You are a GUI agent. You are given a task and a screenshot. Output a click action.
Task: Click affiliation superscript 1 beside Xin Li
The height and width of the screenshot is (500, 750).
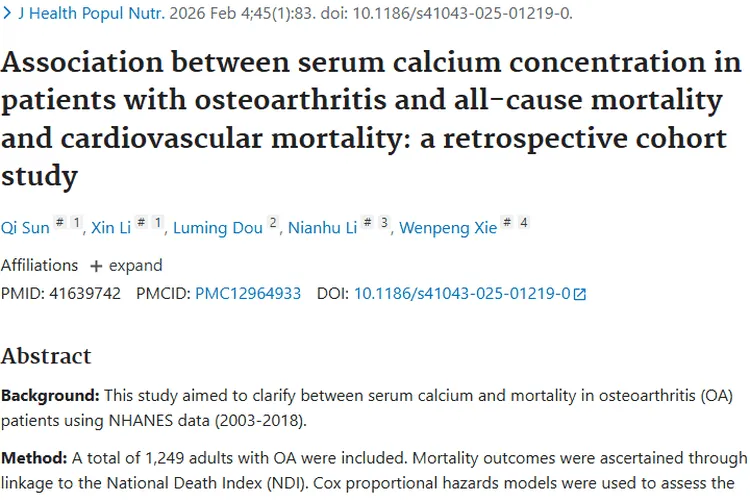[158, 223]
